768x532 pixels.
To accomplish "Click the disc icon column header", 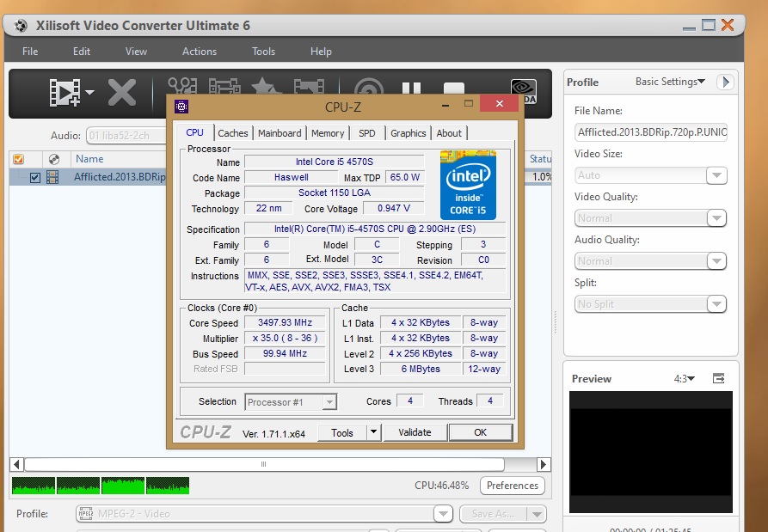I will (54, 159).
